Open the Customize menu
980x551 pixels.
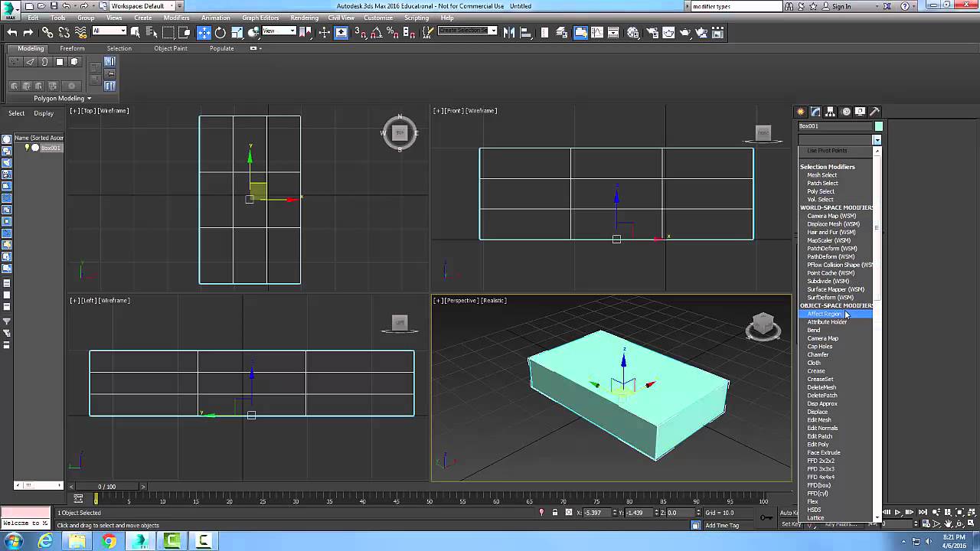click(x=378, y=18)
